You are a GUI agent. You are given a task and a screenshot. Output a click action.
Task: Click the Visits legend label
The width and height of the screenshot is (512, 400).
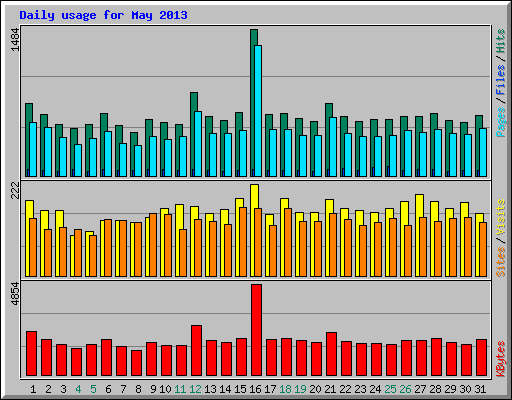tap(501, 217)
